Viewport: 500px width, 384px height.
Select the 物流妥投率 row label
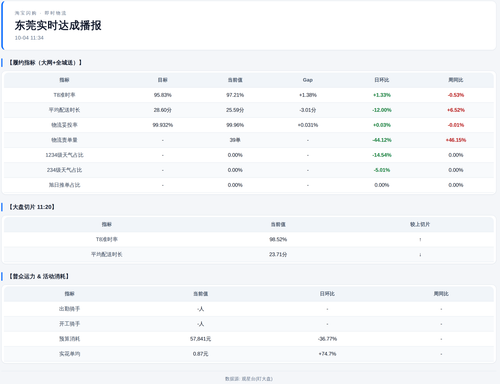[x=64, y=125]
